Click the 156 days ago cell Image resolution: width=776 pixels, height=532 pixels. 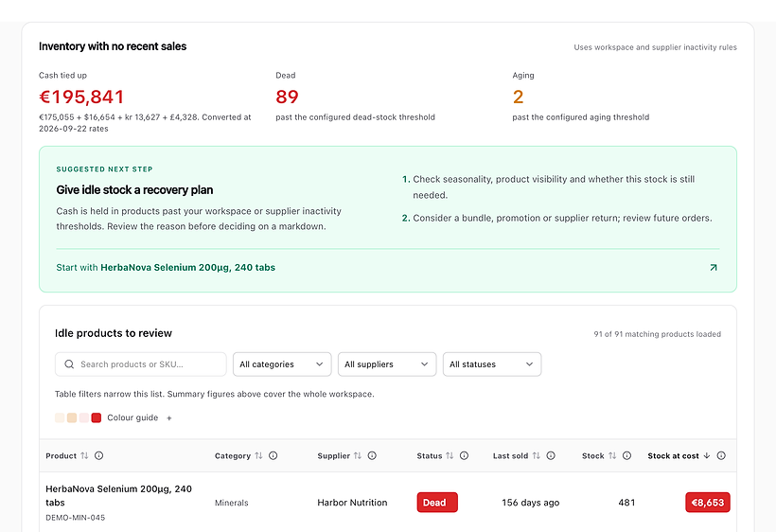pos(531,503)
